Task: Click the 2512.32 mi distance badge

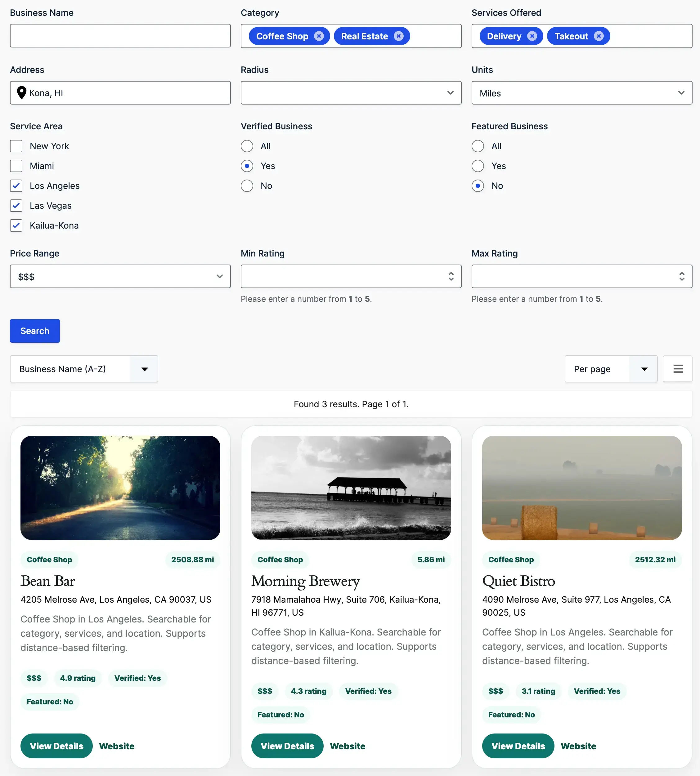Action: tap(655, 560)
